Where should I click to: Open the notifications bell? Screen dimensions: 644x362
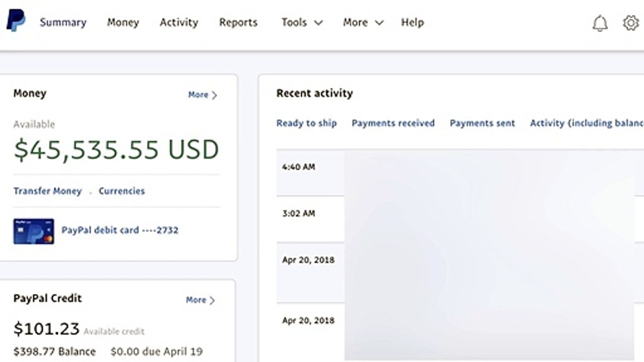point(600,23)
